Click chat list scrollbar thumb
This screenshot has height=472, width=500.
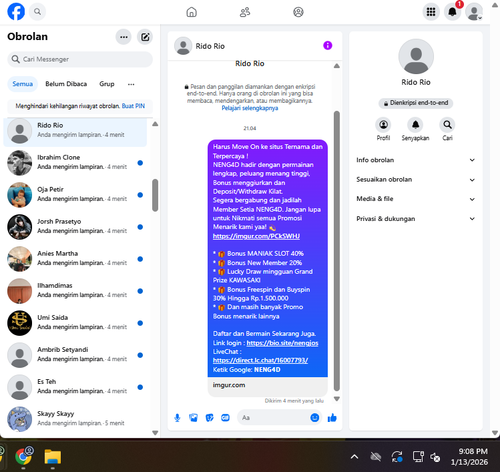[155, 195]
